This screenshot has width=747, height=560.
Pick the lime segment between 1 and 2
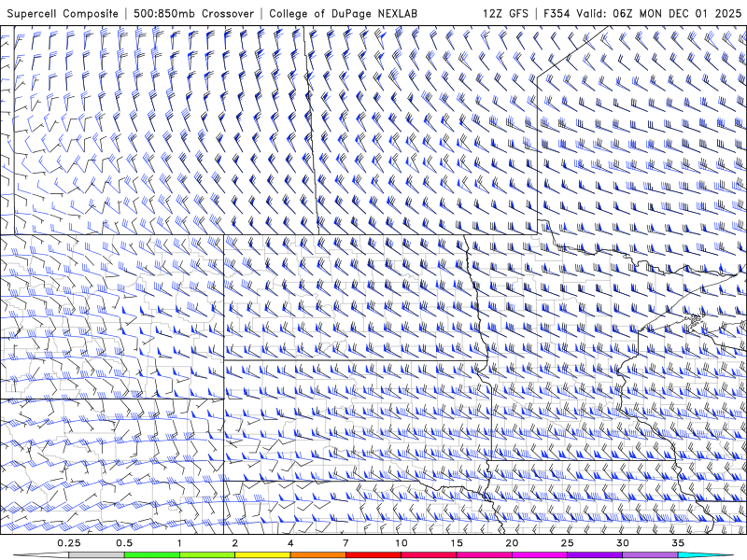tap(207, 555)
